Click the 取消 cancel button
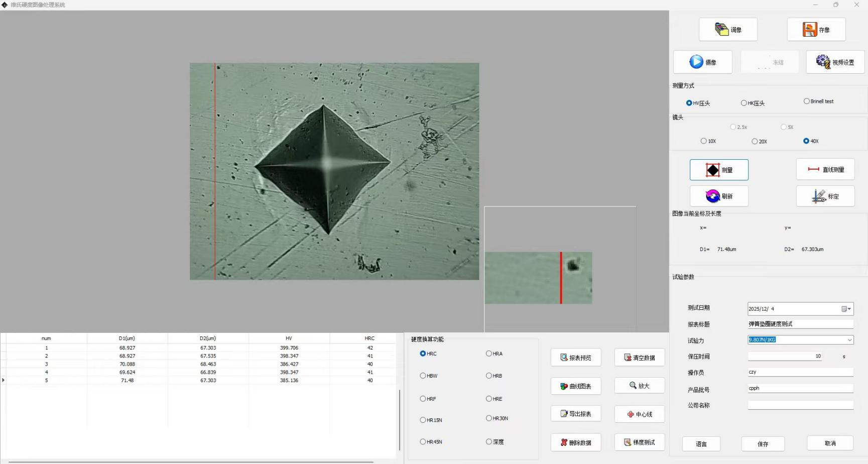Screen dimensions: 868x464 830,443
